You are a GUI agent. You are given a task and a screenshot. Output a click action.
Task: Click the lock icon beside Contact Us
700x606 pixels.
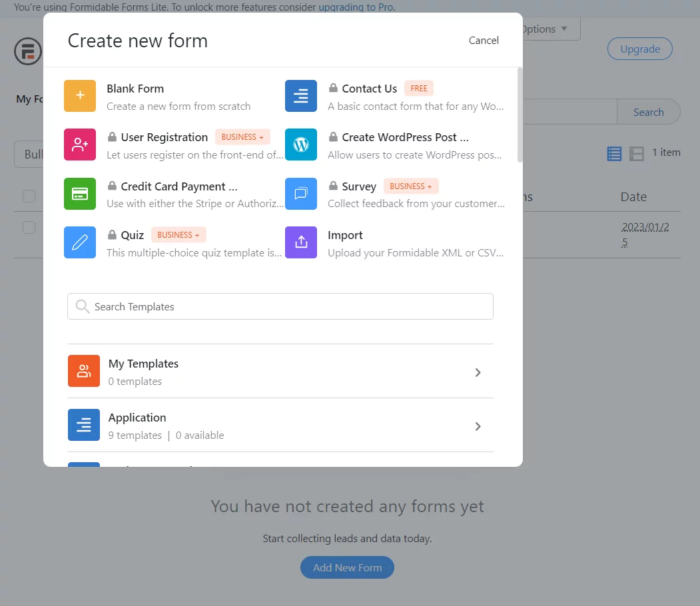coord(333,87)
